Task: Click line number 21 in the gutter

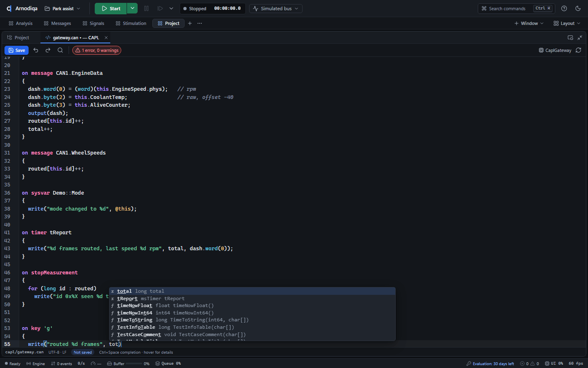Action: [7, 73]
